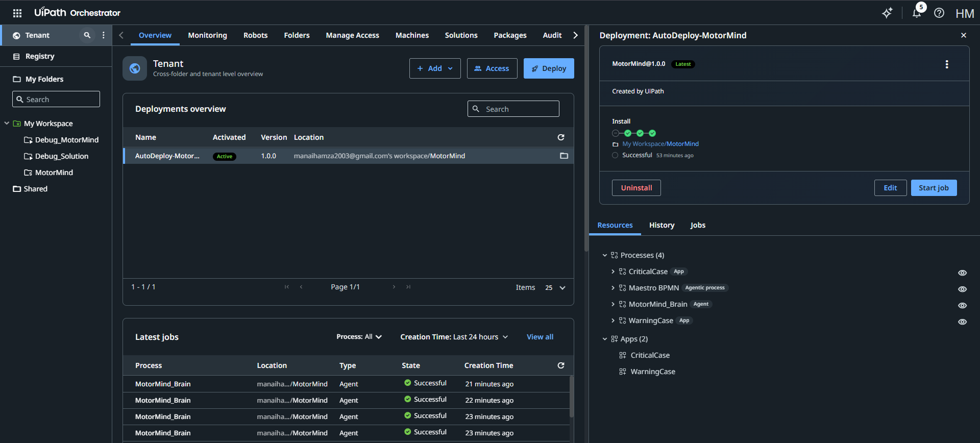
Task: Toggle visibility of Maestro BPMN process
Action: coord(962,289)
